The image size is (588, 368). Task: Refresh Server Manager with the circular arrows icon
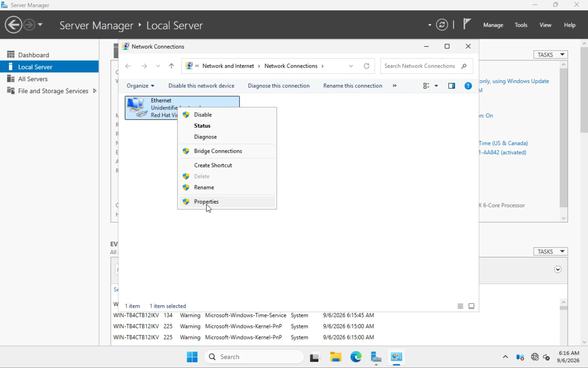(x=442, y=25)
